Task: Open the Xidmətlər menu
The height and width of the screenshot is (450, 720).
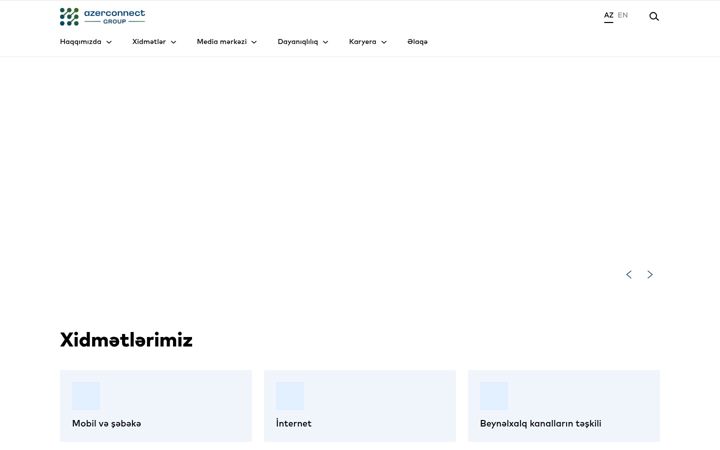Action: (149, 42)
